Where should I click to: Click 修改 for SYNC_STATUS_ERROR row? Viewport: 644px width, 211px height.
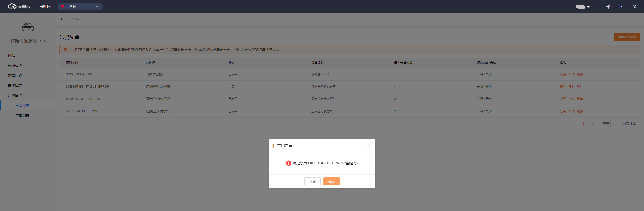point(571,99)
